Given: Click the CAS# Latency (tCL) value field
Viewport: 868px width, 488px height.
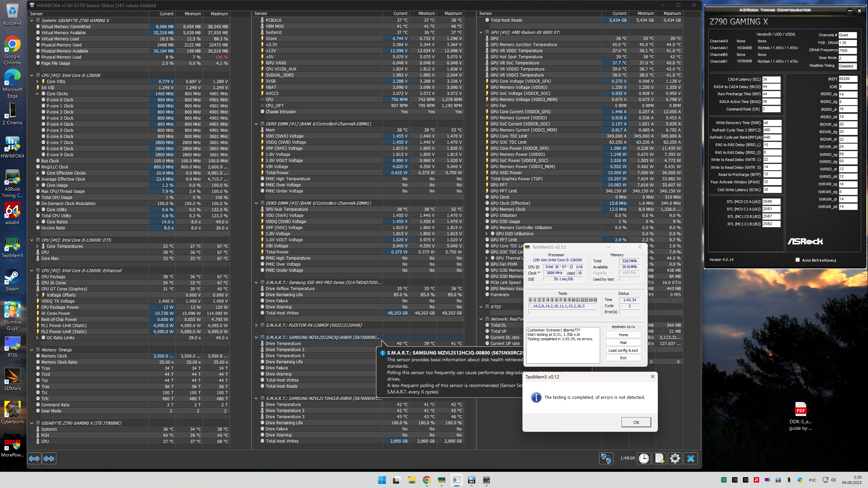Looking at the screenshot, I should [x=771, y=79].
